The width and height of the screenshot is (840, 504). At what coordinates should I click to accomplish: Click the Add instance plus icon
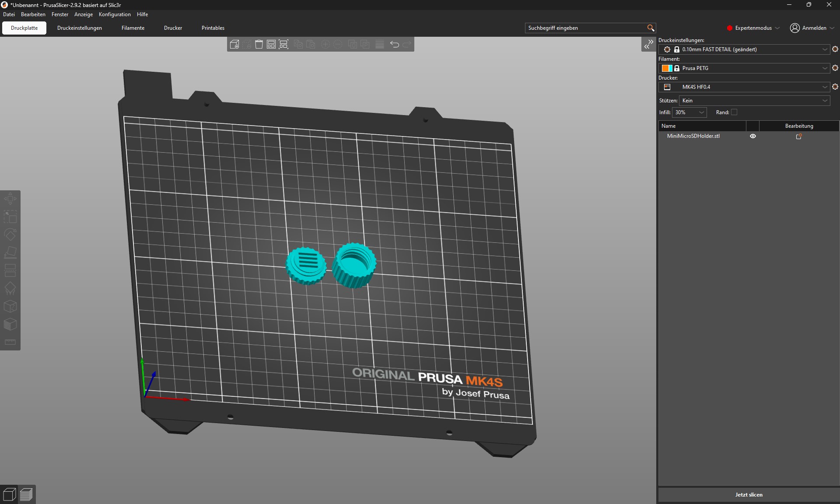tap(325, 44)
